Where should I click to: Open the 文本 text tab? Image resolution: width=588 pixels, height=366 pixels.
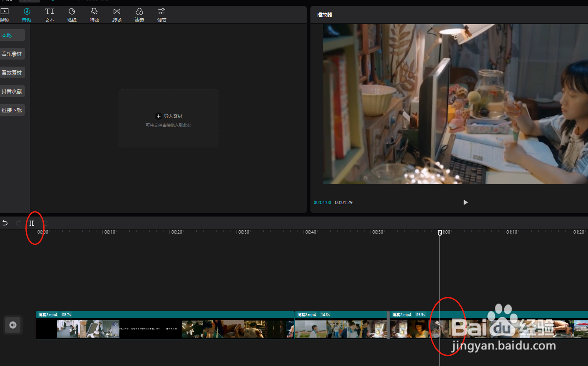coord(50,15)
